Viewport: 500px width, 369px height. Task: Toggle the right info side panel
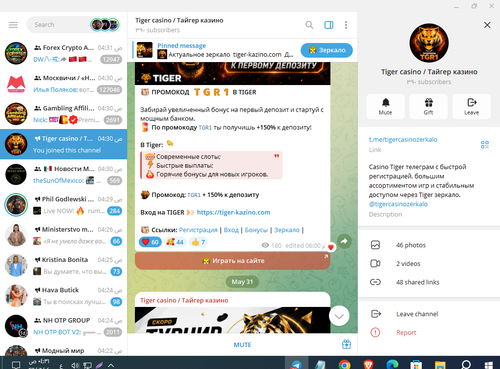point(329,25)
